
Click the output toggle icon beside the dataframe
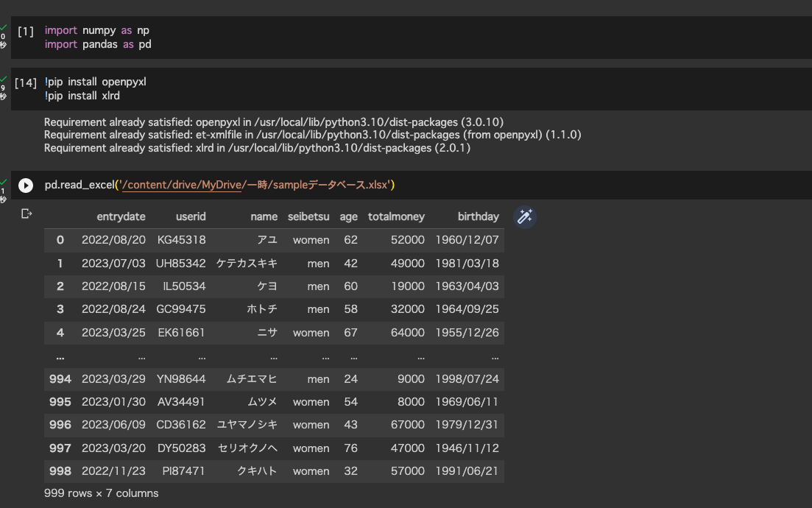point(27,214)
